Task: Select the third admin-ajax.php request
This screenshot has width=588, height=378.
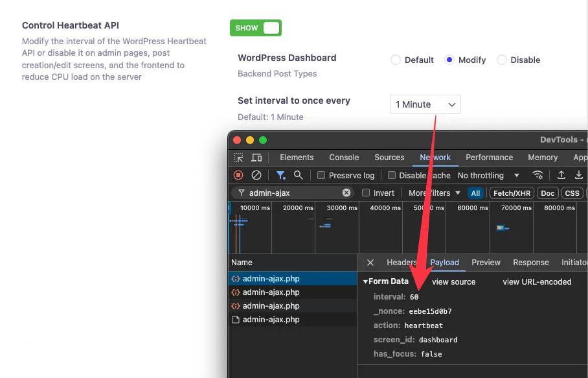Action: tap(293, 306)
